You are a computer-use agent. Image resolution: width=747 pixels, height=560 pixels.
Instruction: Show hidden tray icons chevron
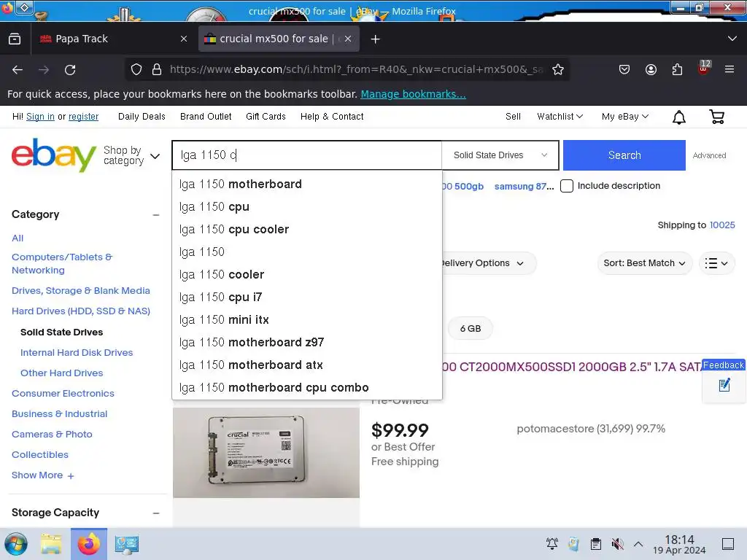pyautogui.click(x=638, y=544)
